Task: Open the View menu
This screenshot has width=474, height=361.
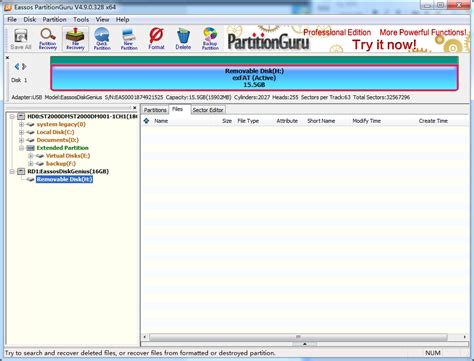Action: point(102,20)
